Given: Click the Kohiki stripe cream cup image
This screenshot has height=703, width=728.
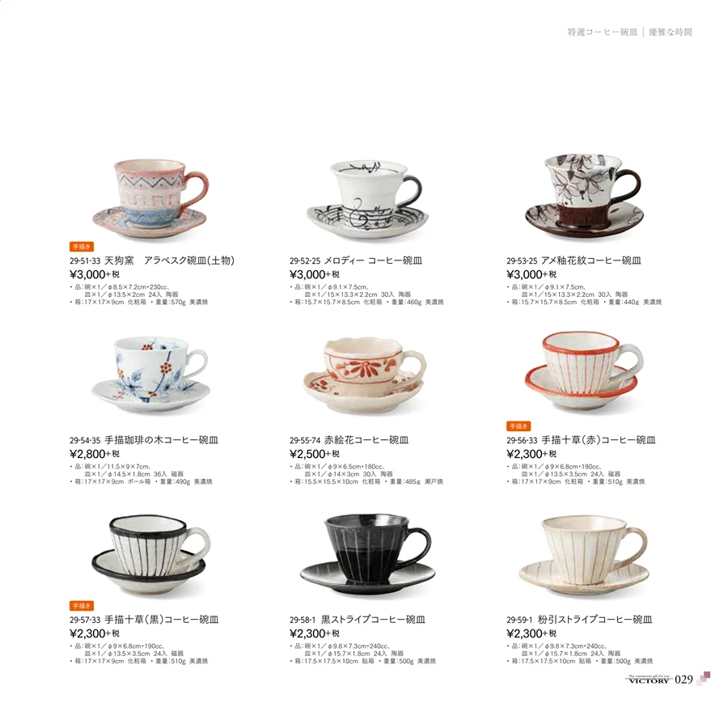Looking at the screenshot, I should click(x=583, y=554).
